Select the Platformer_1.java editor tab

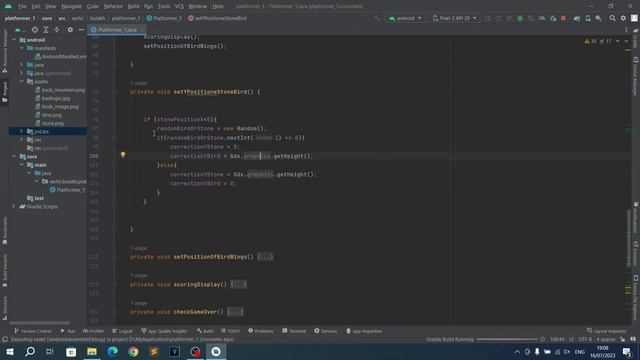[117, 30]
